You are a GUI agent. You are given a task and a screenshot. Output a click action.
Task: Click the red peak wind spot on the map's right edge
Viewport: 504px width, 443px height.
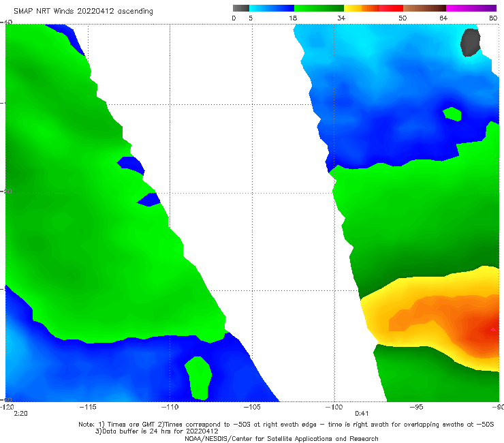(493, 329)
